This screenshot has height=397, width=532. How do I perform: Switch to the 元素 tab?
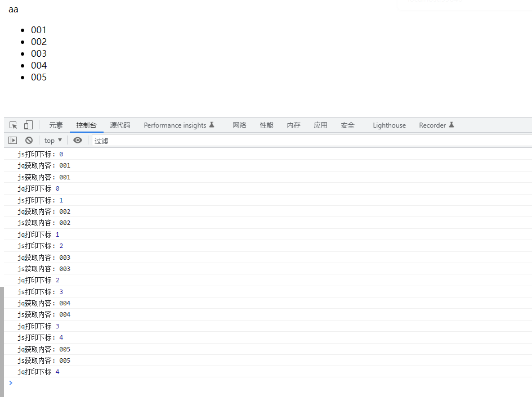click(56, 125)
